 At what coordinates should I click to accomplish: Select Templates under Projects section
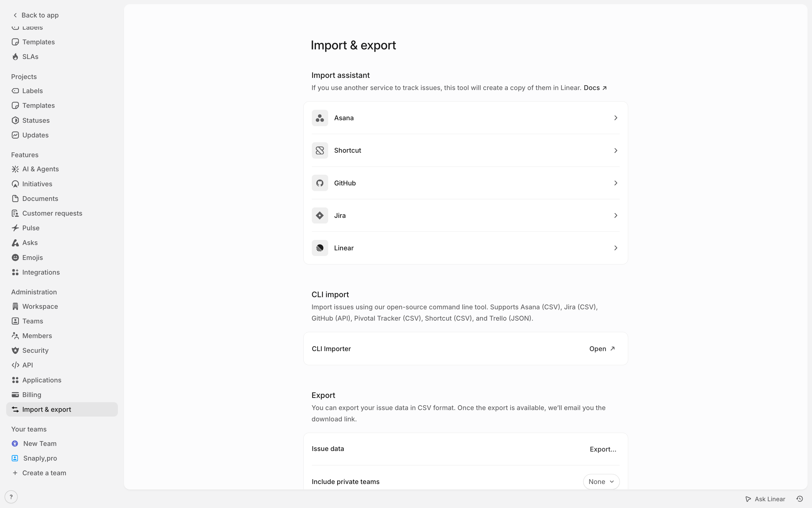pos(62,106)
